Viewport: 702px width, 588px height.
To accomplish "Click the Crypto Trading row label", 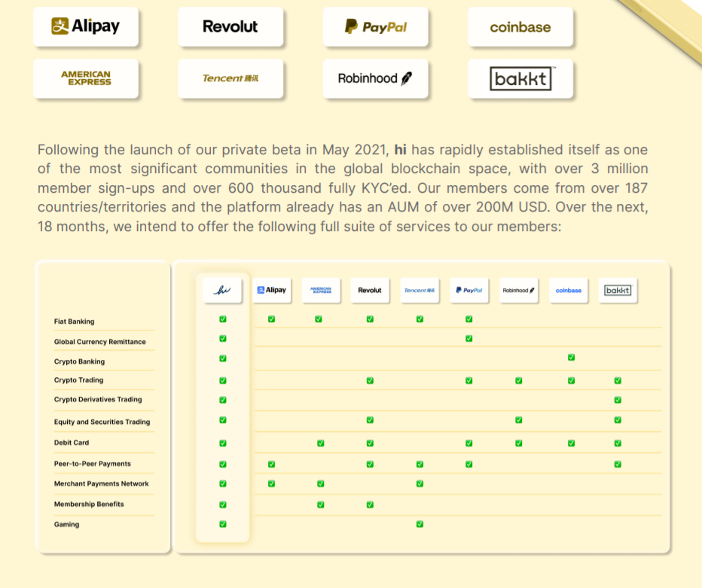I will 79,380.
